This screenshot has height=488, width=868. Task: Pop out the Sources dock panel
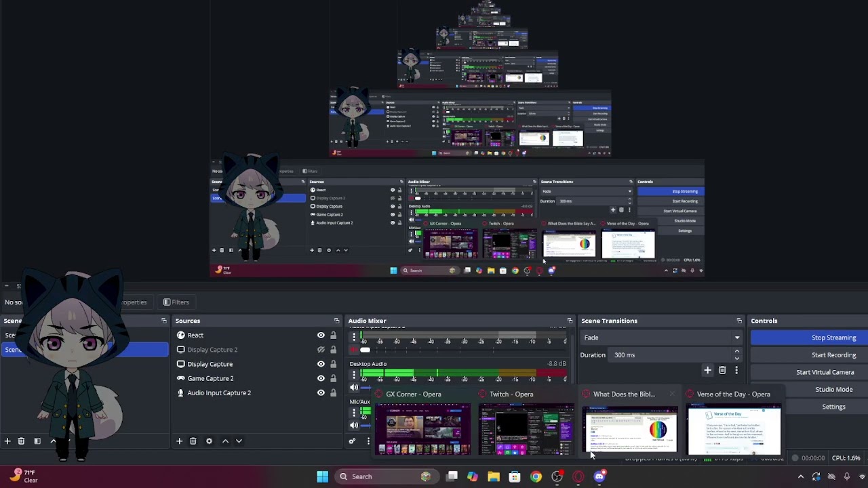tap(336, 321)
